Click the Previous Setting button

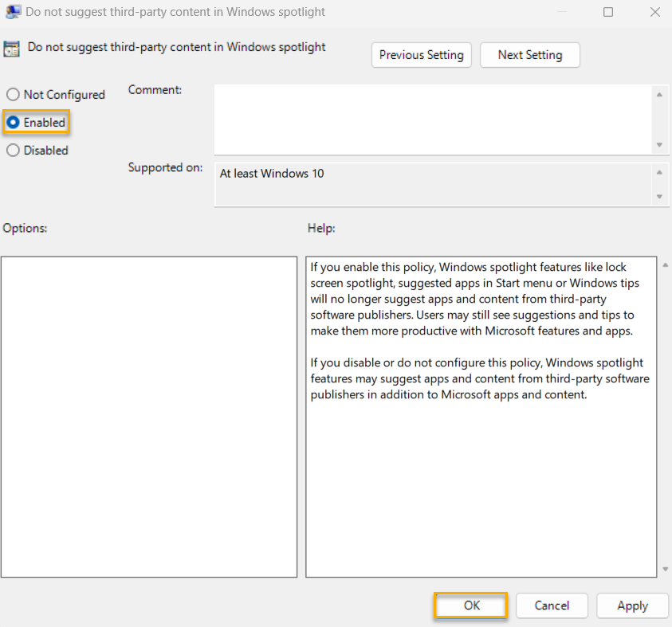(x=421, y=55)
